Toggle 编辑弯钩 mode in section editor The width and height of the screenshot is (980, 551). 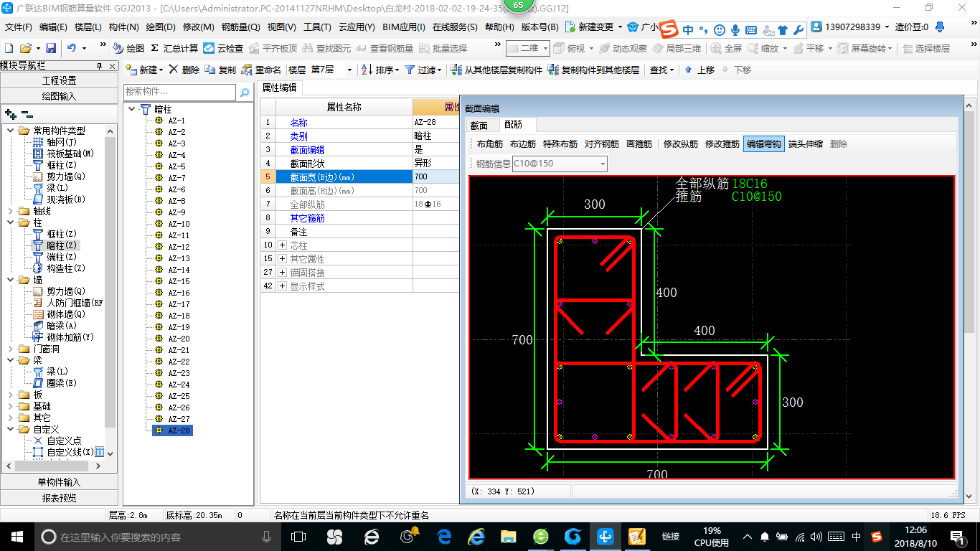(763, 143)
